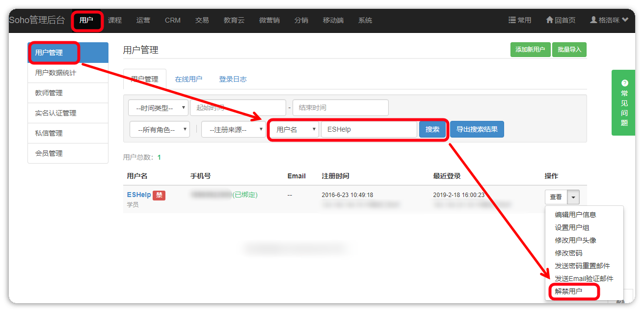Click the 常见问题 help question icon
The height and width of the screenshot is (312, 644).
[x=624, y=83]
